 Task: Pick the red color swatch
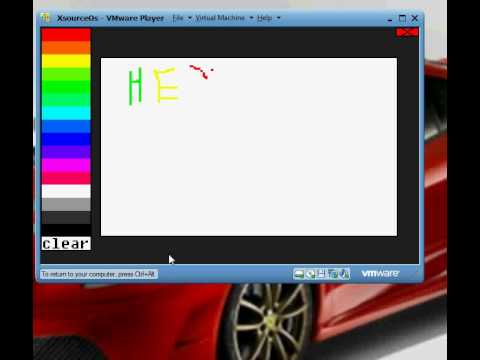66,35
